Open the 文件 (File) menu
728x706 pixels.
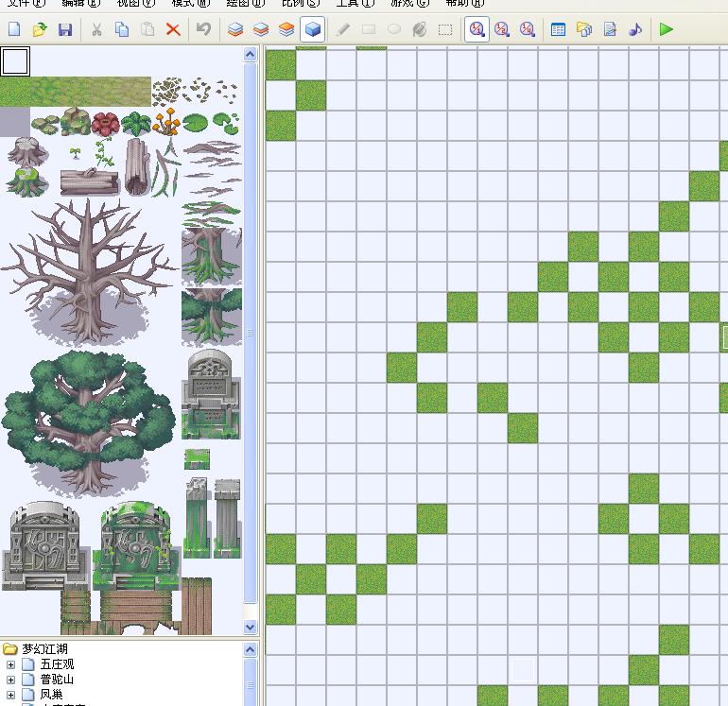click(26, 3)
